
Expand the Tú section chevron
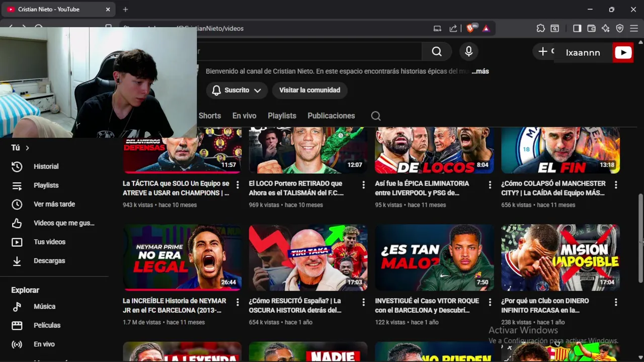point(27,148)
